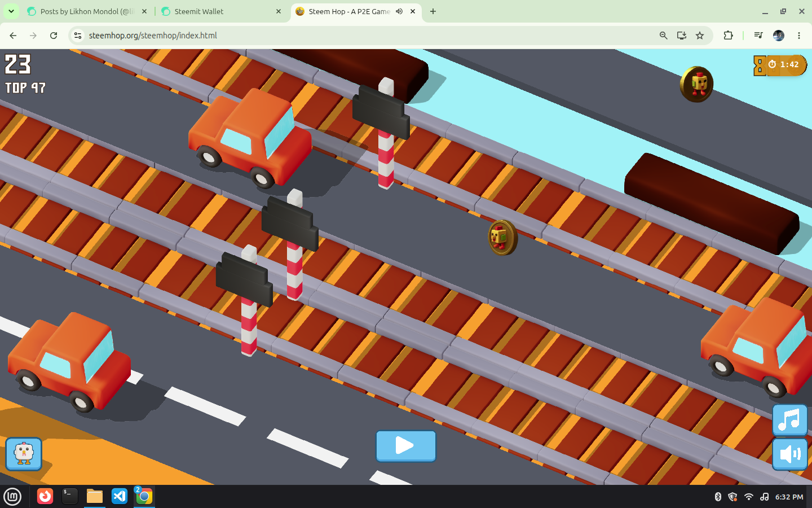
Task: Click the chicken coin near the timer
Action: (x=696, y=84)
